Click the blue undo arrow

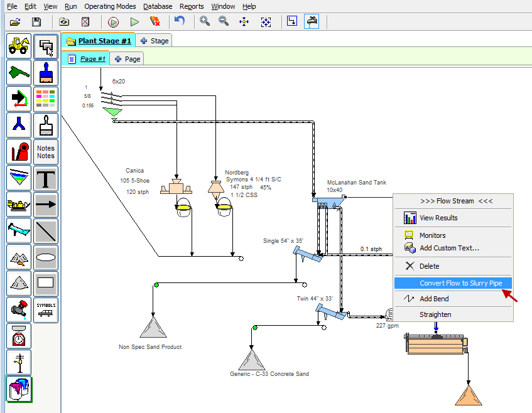(x=180, y=21)
